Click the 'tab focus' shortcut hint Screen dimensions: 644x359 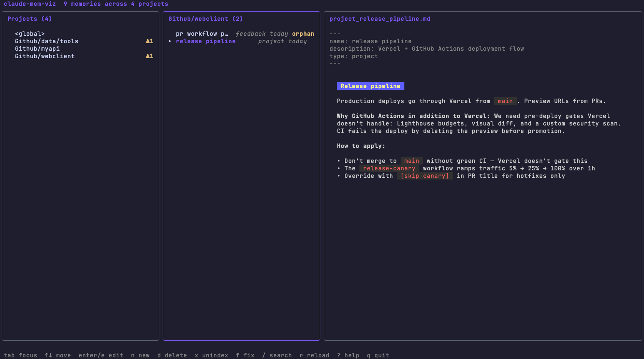pyautogui.click(x=20, y=355)
